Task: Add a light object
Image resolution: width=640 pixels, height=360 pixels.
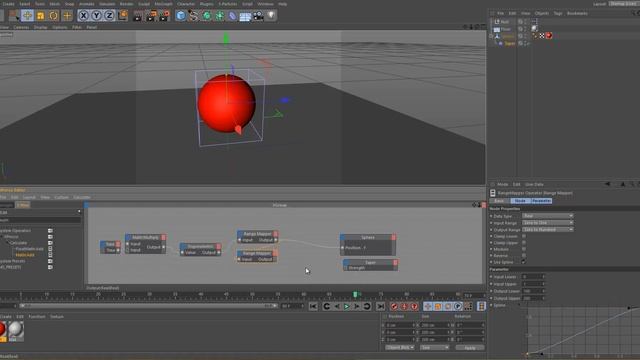Action: (x=271, y=16)
